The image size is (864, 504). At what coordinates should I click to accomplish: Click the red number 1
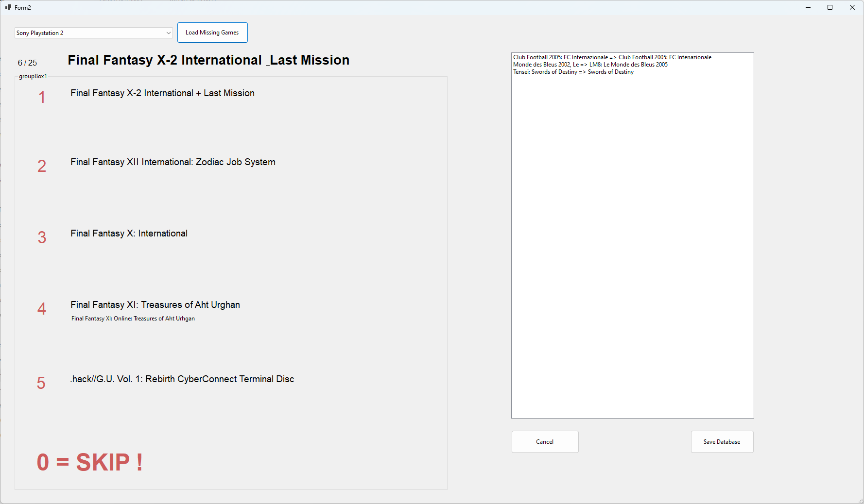[42, 98]
